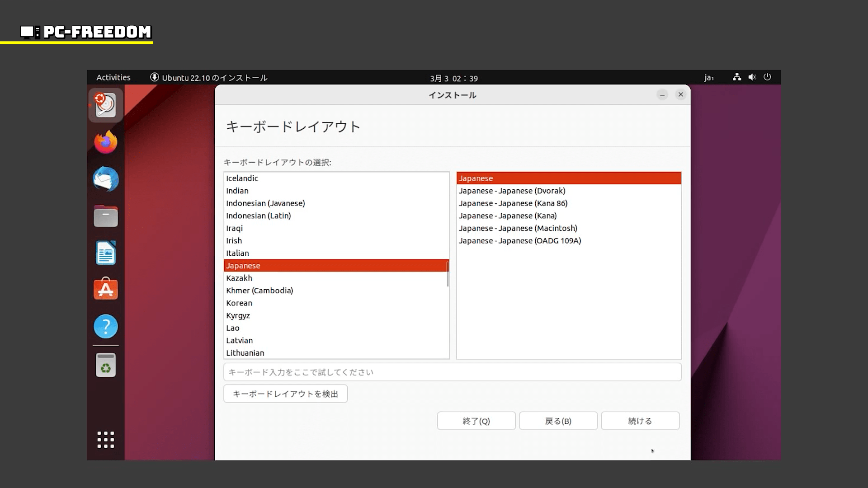Select Japanese (OADG 109A) variant
Viewport: 868px width, 488px height.
coord(520,241)
